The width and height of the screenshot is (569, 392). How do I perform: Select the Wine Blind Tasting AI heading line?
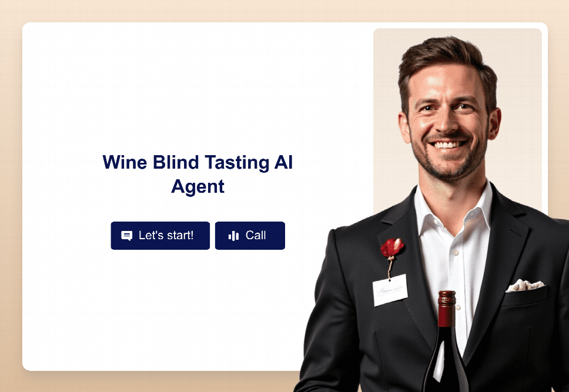(x=198, y=162)
